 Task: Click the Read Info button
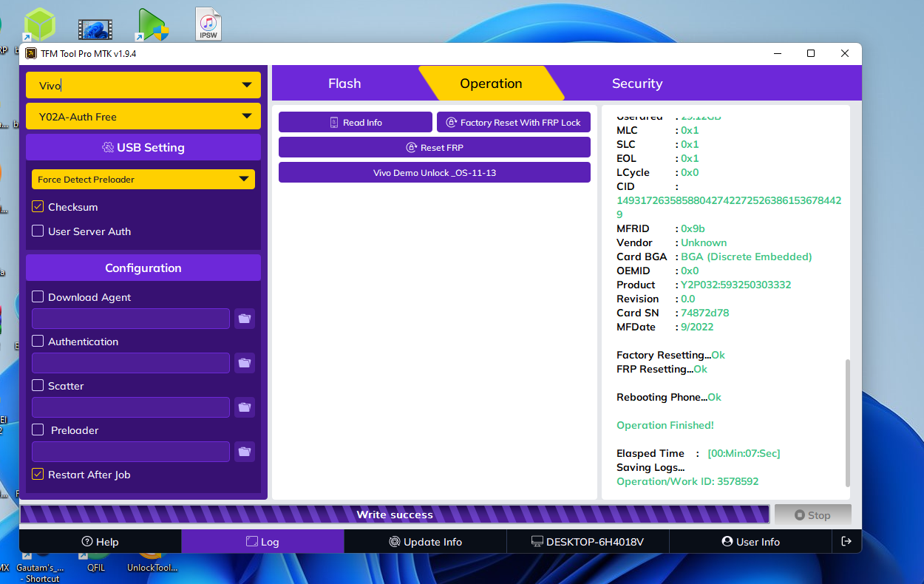pyautogui.click(x=356, y=123)
